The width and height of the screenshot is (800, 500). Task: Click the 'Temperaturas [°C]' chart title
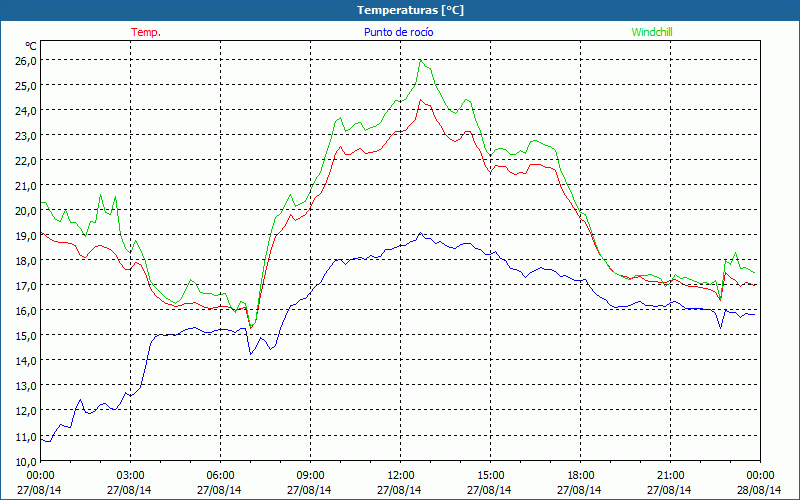point(410,10)
